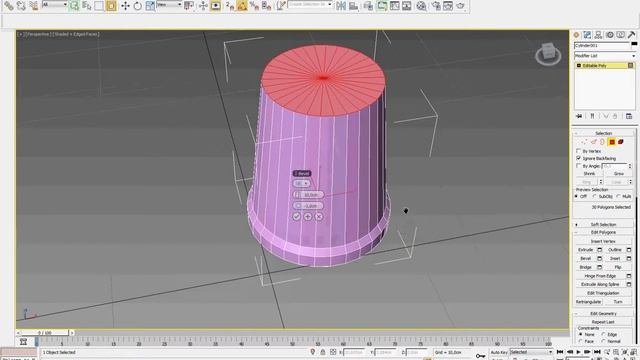The image size is (640, 360).
Task: Switch to the Motion panel tab
Action: tap(609, 35)
